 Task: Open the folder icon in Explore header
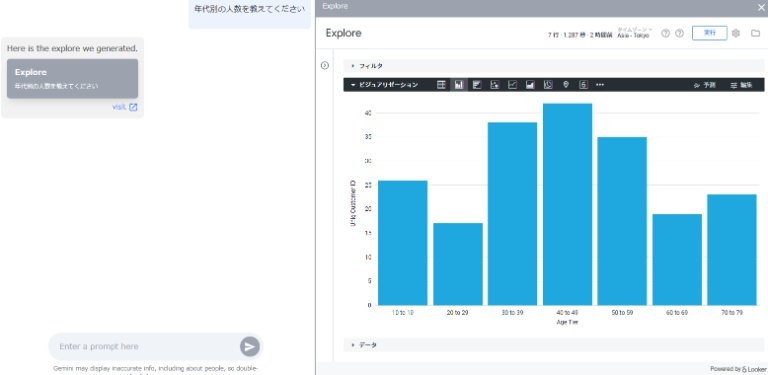coord(755,33)
